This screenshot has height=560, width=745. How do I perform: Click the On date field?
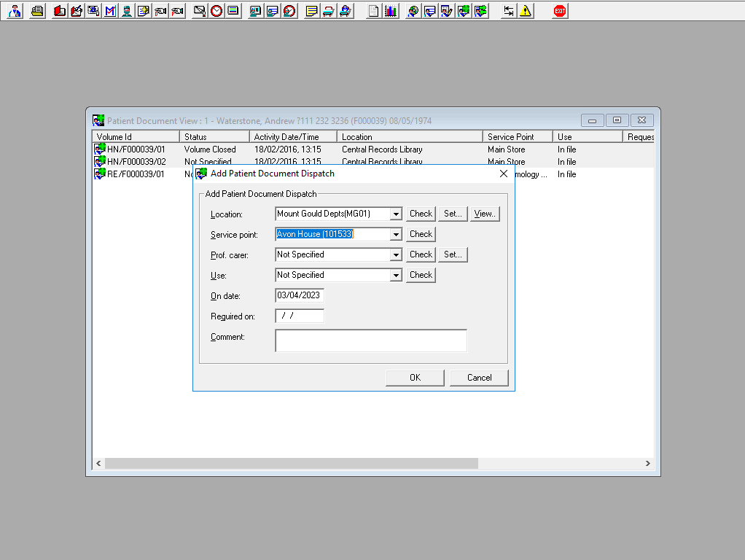(x=300, y=295)
